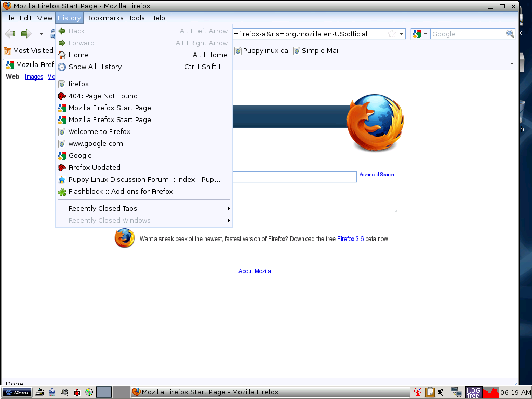Click the 1.3G free memory indicator

click(473, 392)
